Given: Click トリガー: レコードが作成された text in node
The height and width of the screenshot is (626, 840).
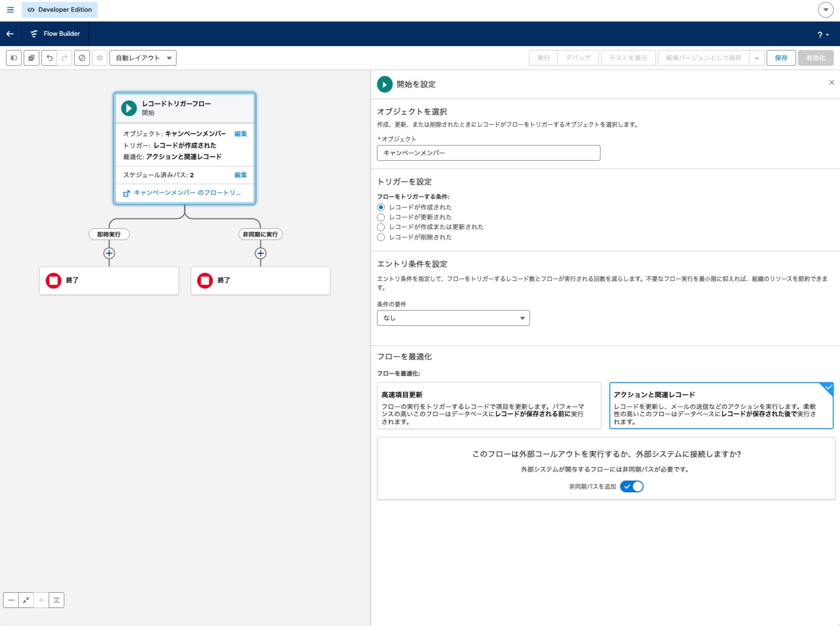Looking at the screenshot, I should [170, 145].
